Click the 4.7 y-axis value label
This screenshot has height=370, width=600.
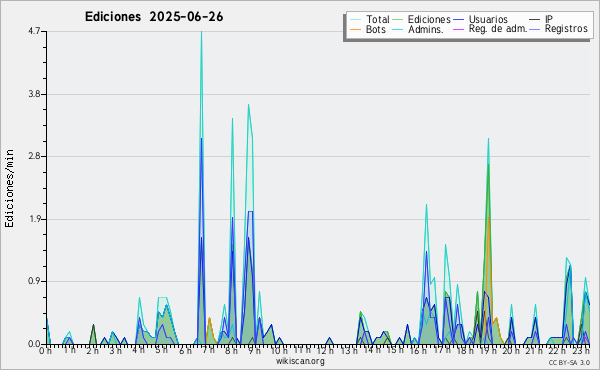point(34,31)
